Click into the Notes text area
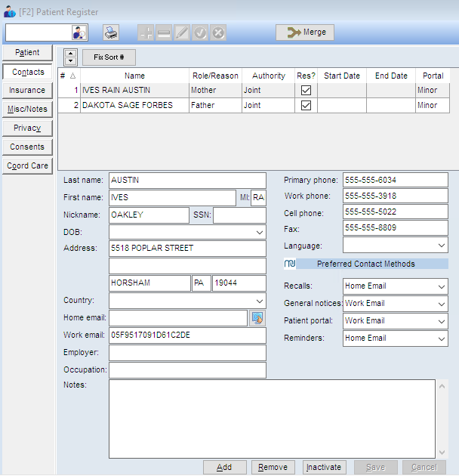 click(272, 418)
